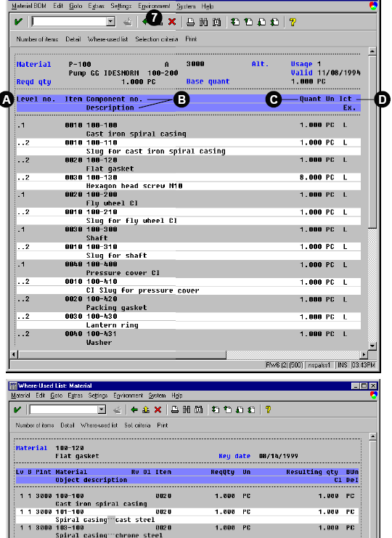Click Detail button in Material BOM window
Viewport: 392px width, 538px height.
click(x=73, y=39)
